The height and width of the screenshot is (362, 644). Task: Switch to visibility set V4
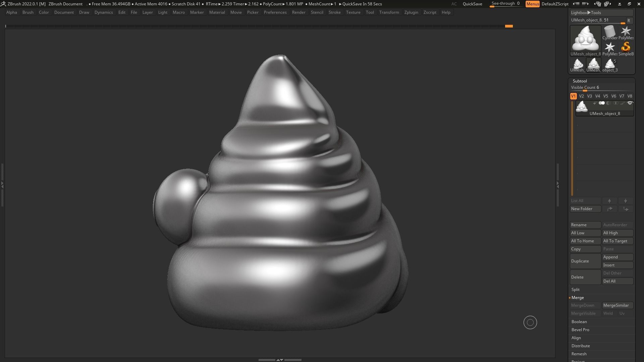pos(597,96)
